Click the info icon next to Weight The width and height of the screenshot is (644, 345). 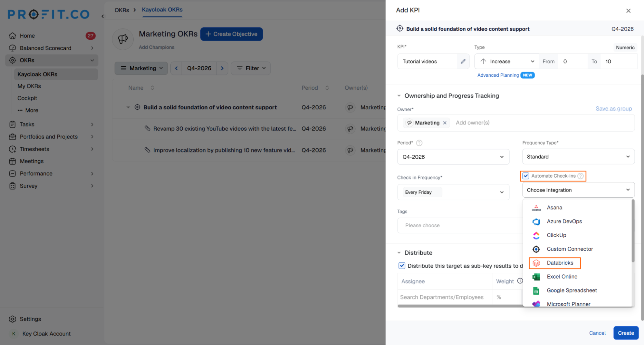point(520,281)
